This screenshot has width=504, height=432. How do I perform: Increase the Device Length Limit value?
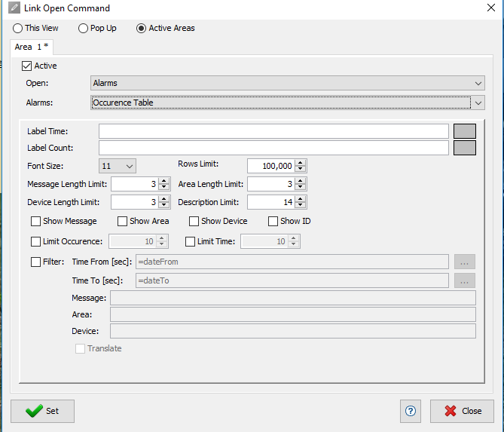pos(164,199)
